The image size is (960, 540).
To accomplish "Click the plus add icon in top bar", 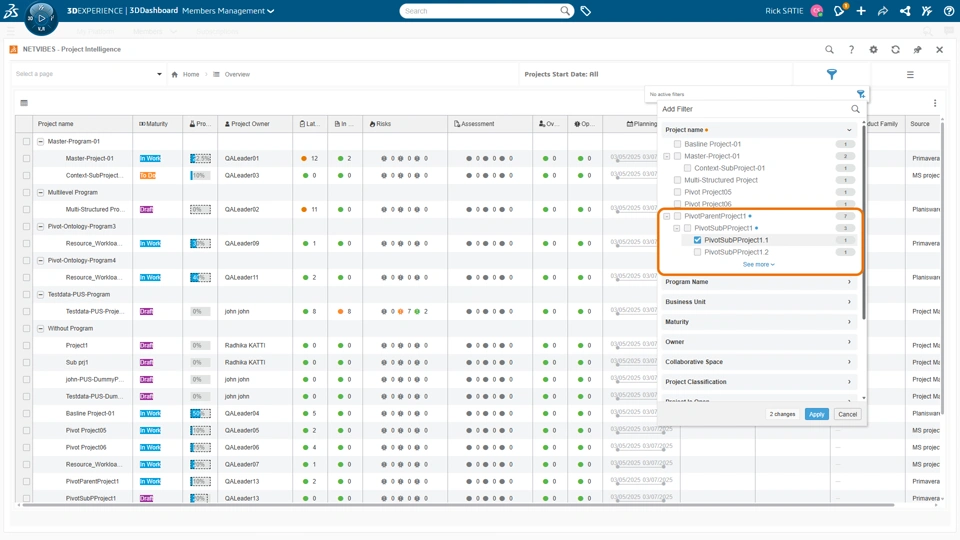I will tap(861, 11).
